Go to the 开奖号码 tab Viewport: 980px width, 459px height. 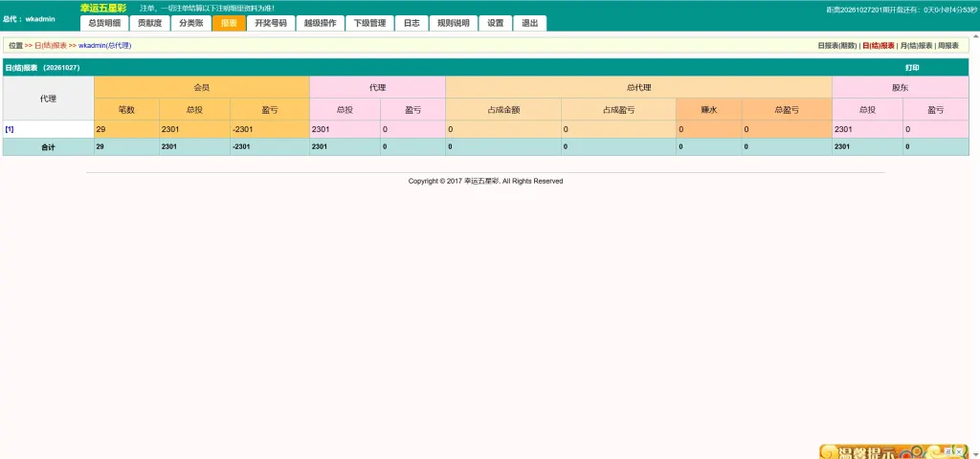(x=271, y=23)
